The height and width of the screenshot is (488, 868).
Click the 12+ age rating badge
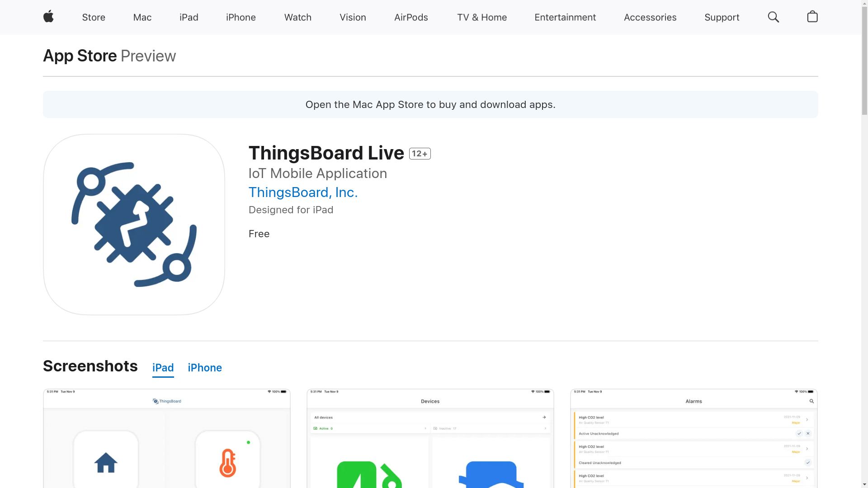(x=420, y=154)
